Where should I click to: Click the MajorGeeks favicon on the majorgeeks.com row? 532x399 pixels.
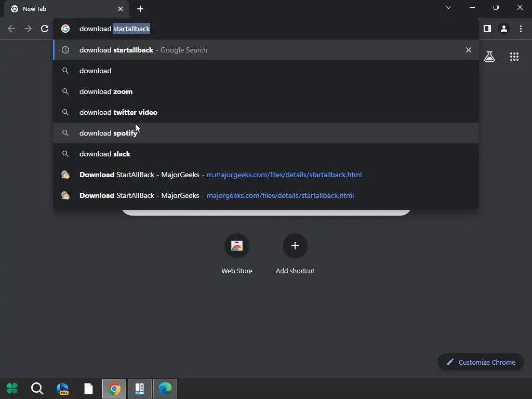click(x=65, y=195)
